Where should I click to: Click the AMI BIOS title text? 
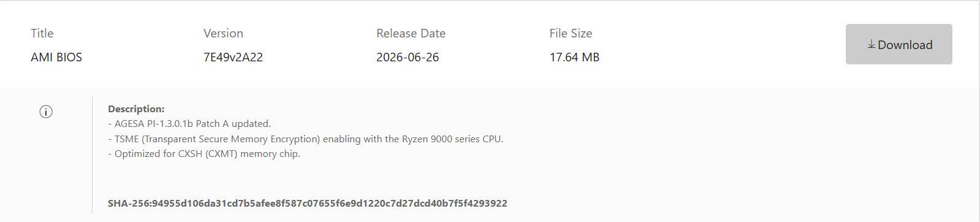coord(56,57)
